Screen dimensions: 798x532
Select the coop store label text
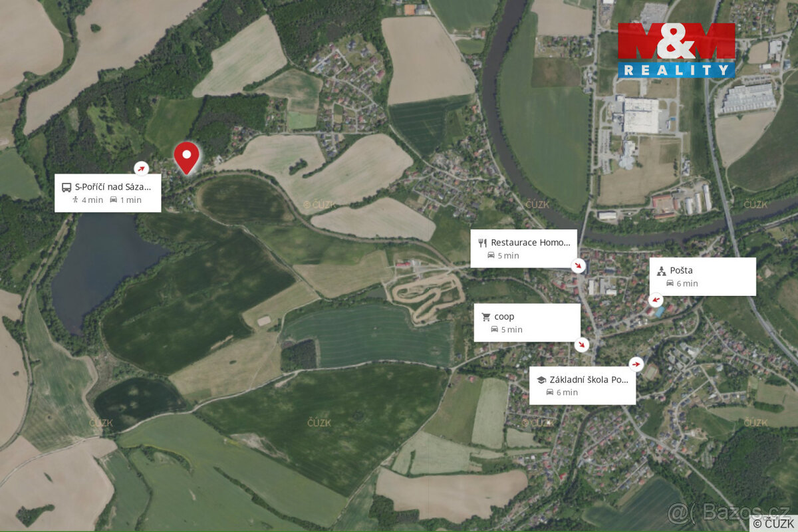click(x=504, y=317)
